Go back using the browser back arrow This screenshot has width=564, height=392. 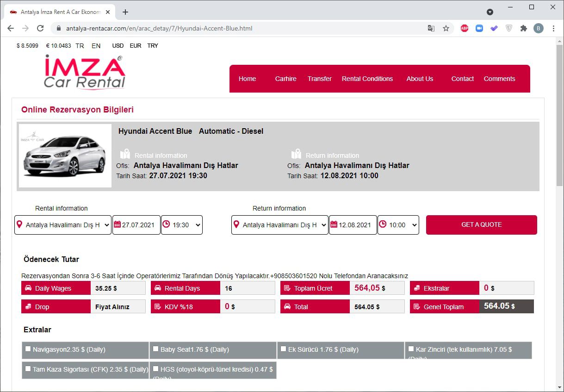pos(11,28)
